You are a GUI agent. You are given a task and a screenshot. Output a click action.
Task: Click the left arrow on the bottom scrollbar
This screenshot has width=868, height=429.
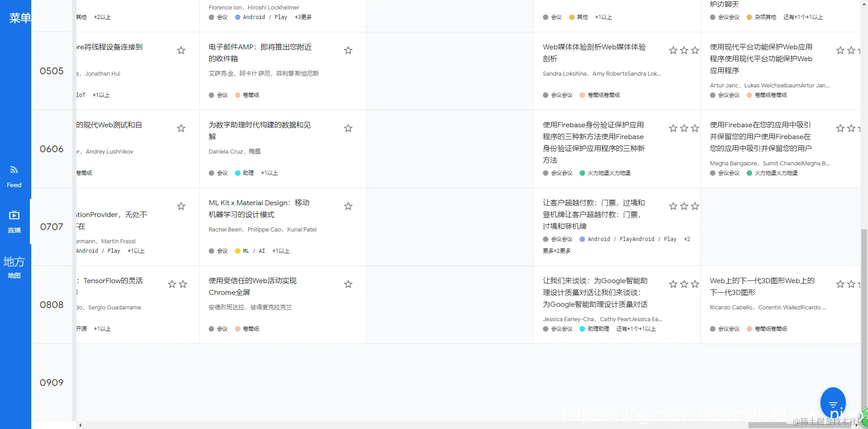coord(80,424)
